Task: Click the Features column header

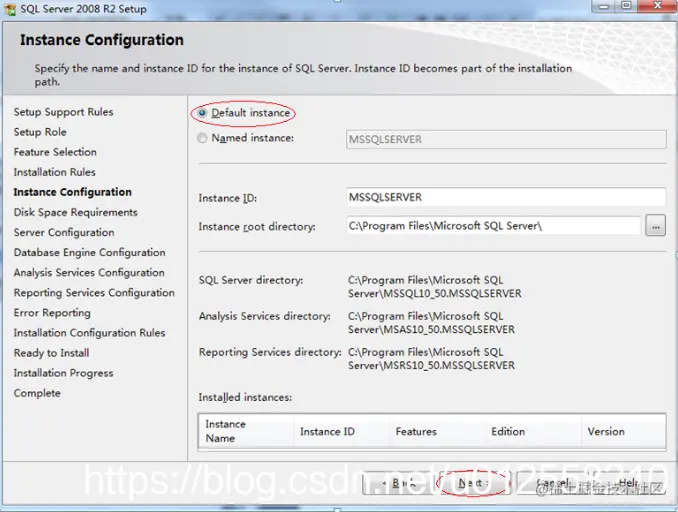Action: coord(437,431)
